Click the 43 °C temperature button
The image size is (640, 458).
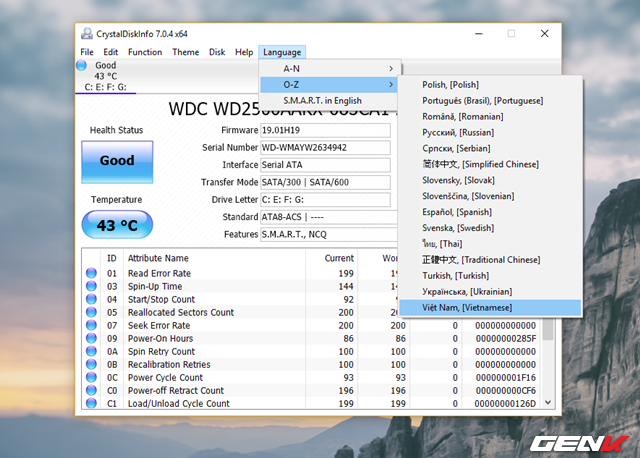pyautogui.click(x=117, y=225)
